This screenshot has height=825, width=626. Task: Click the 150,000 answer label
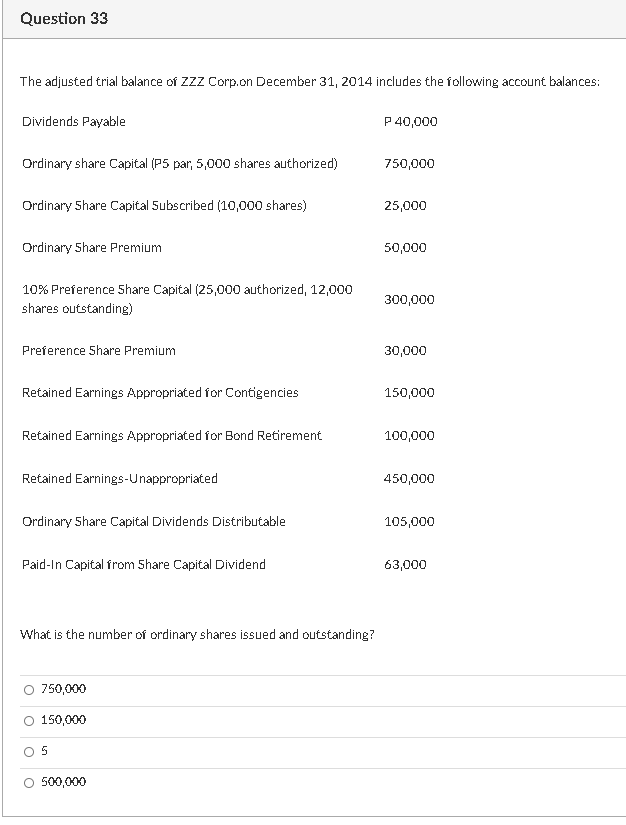coord(62,720)
